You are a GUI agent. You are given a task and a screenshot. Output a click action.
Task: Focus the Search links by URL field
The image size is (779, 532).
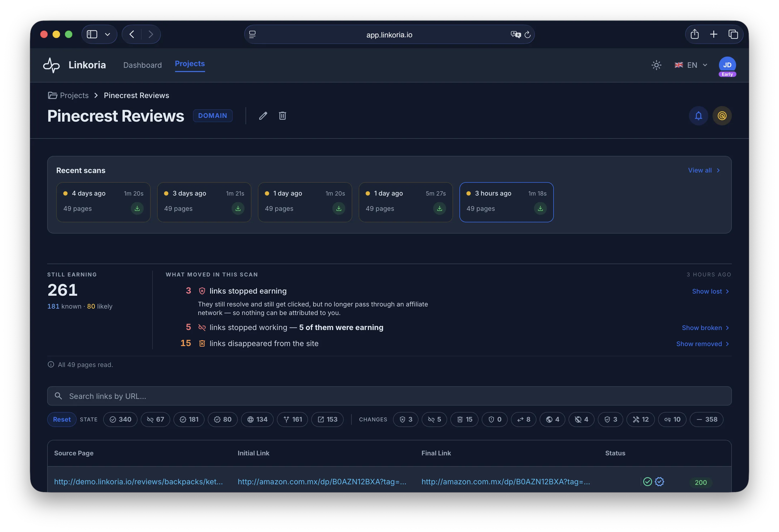point(389,396)
